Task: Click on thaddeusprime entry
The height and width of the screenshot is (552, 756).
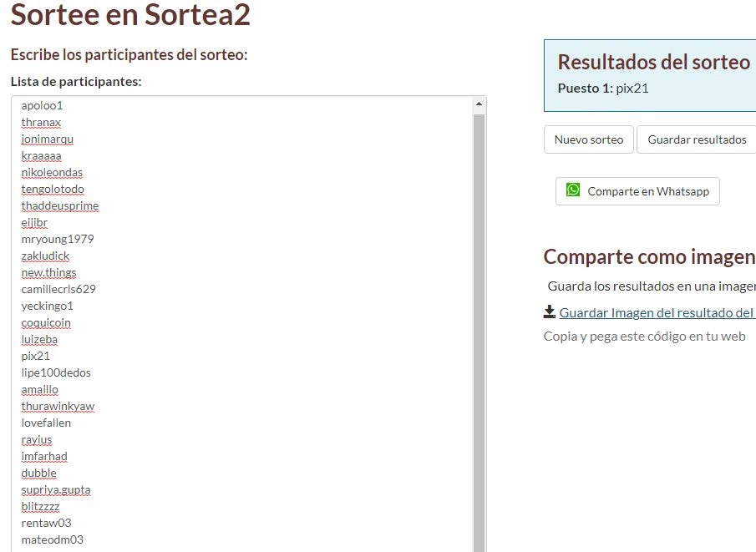Action: (x=60, y=206)
